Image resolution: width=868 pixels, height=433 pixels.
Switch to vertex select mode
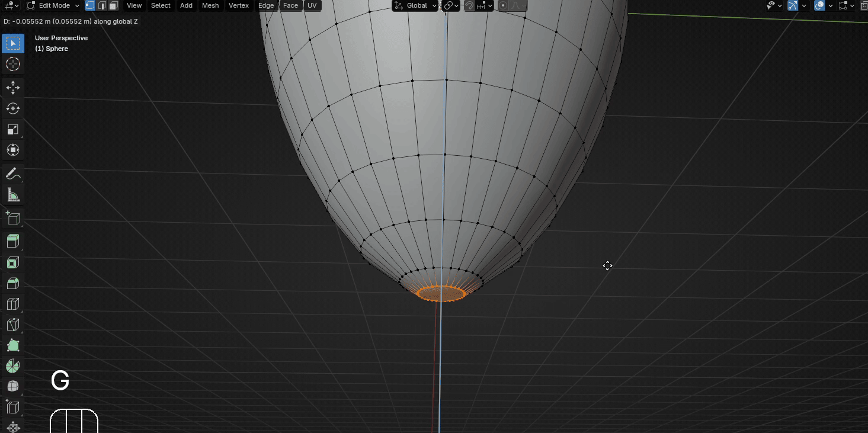pyautogui.click(x=90, y=5)
